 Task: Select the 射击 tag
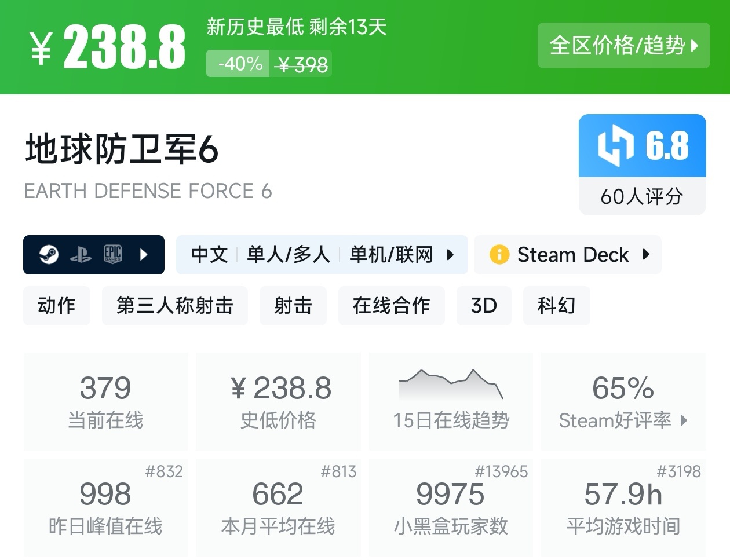293,305
